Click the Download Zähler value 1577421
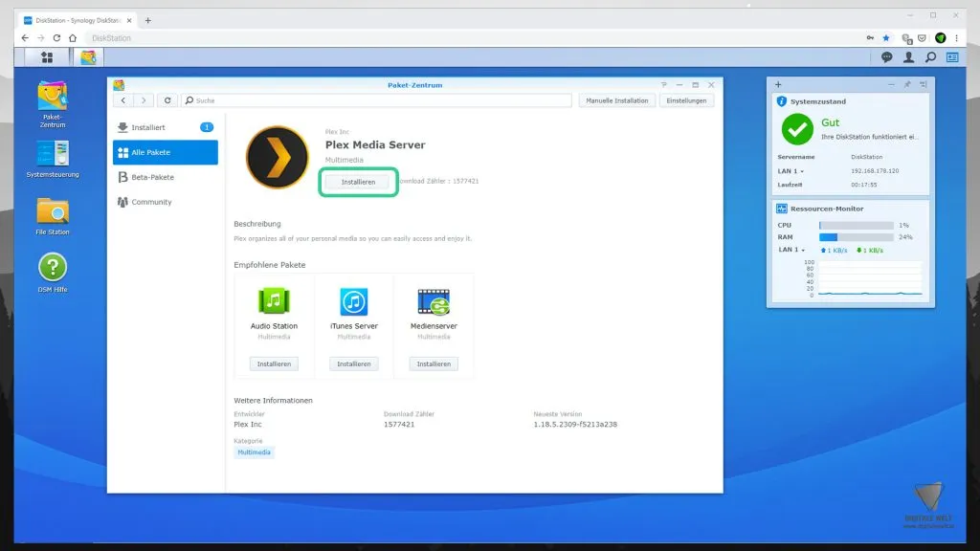 click(x=399, y=425)
